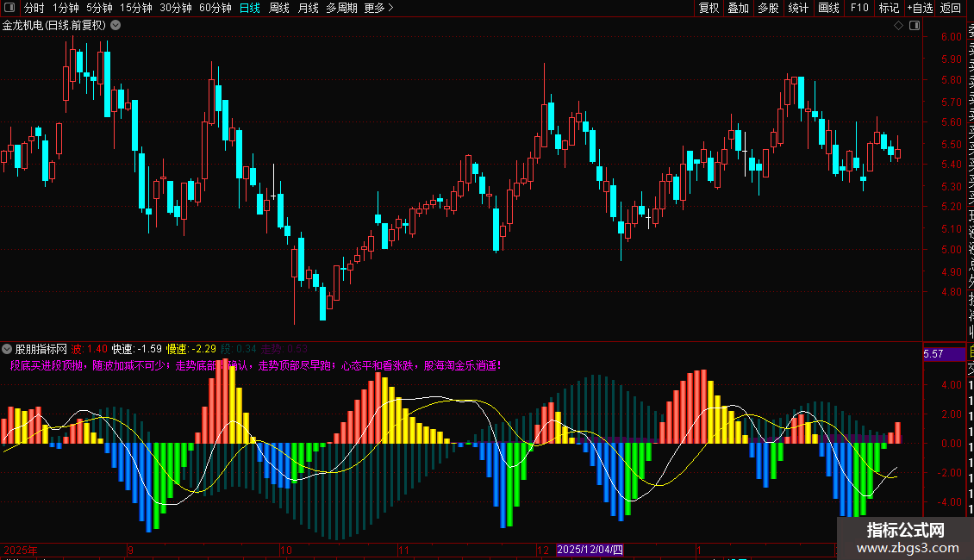
Task: Activate the 画线 drawing tools button
Action: tap(828, 8)
